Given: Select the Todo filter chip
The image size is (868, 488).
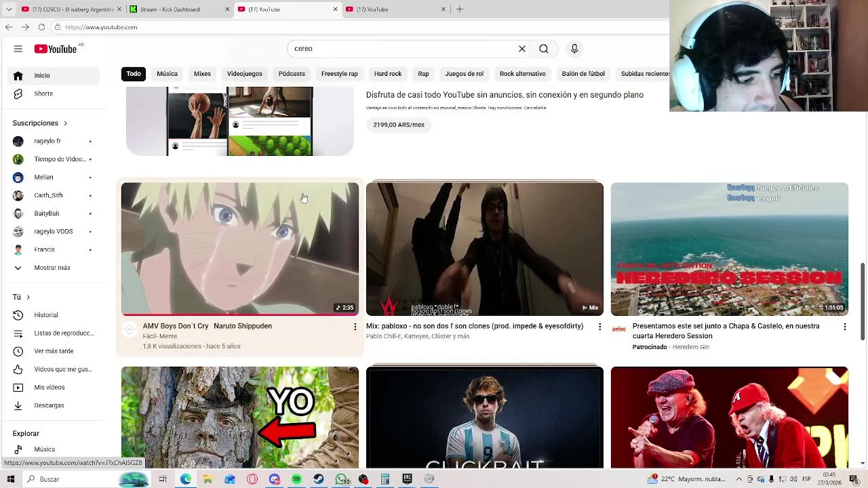Looking at the screenshot, I should pos(134,74).
